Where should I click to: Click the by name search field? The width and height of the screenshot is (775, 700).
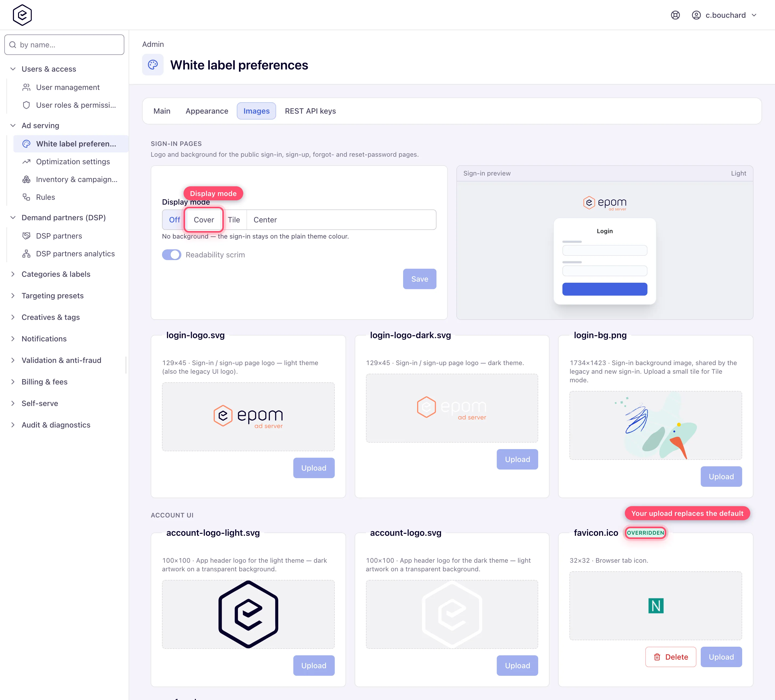(x=64, y=45)
